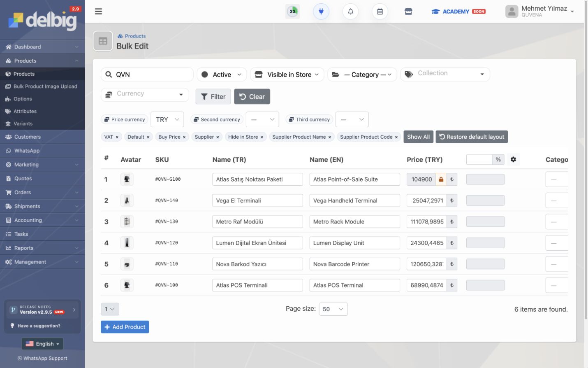The image size is (588, 368).
Task: Open the Academy link
Action: click(x=458, y=12)
